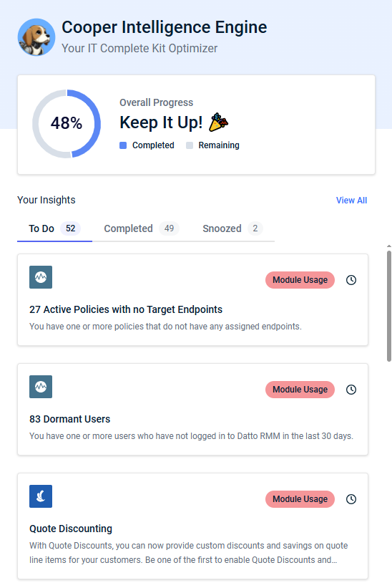
Task: Click the blue Completed legend swatch
Action: click(x=123, y=145)
